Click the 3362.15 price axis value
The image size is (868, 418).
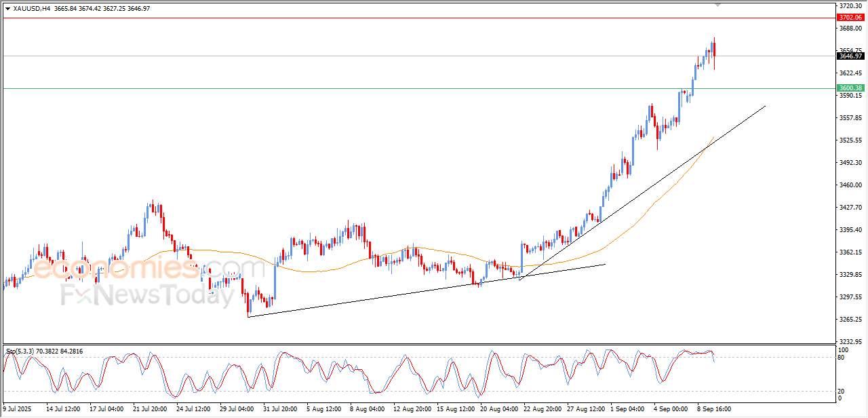[850, 252]
